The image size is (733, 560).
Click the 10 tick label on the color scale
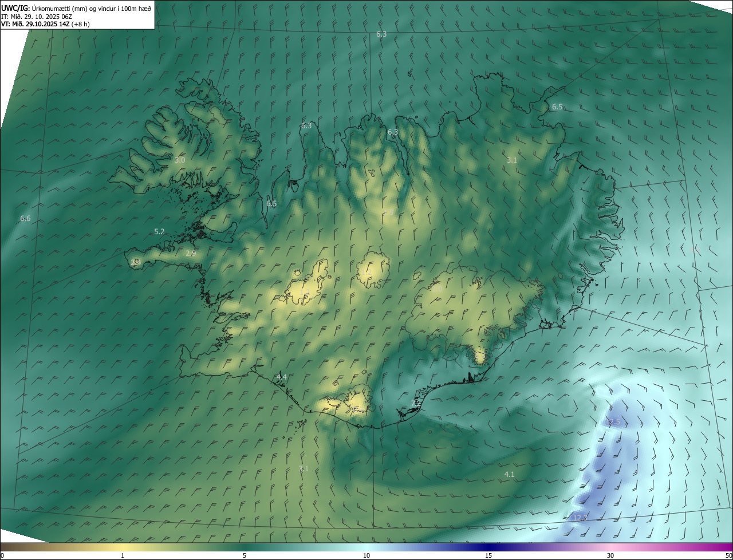[x=366, y=556]
